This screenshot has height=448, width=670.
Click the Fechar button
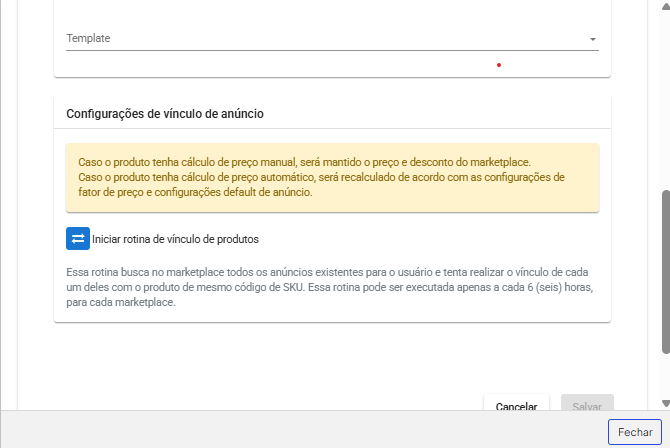click(634, 432)
